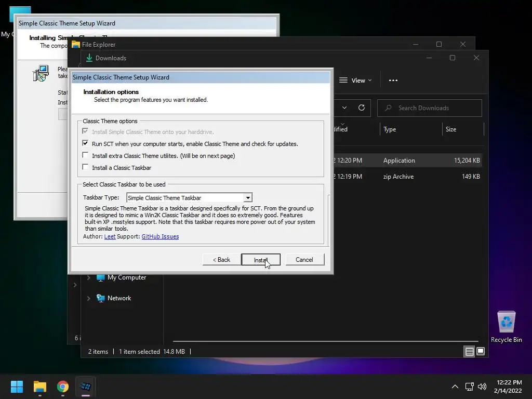Maximize the Downloads window

point(453,58)
